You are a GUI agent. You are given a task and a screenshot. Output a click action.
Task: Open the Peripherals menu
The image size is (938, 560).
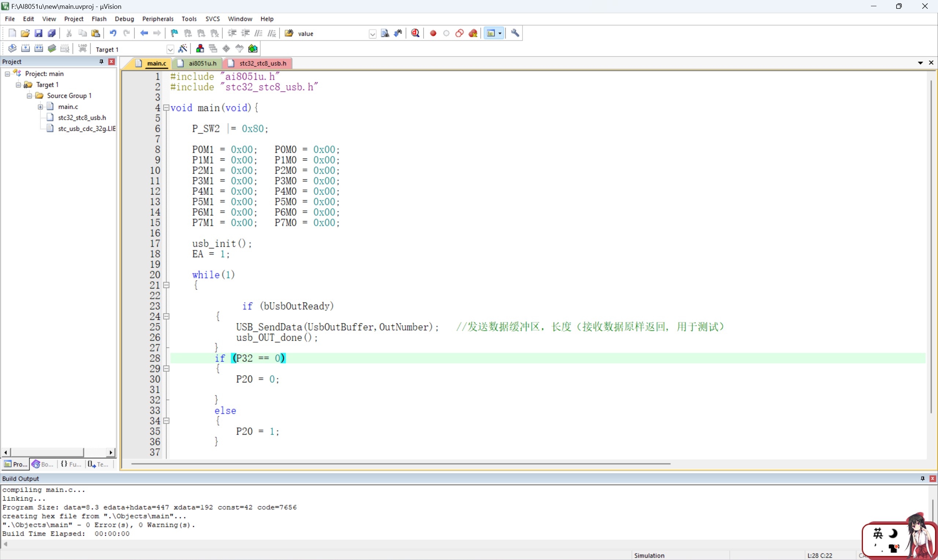(158, 19)
